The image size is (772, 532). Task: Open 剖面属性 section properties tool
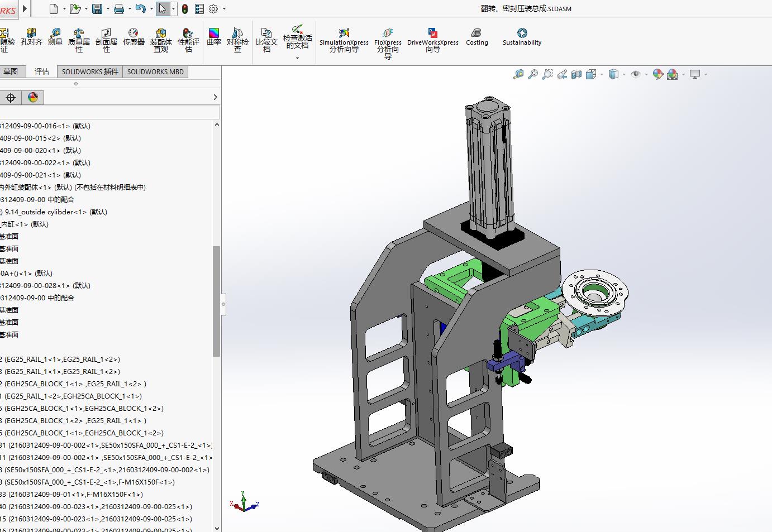(106, 41)
